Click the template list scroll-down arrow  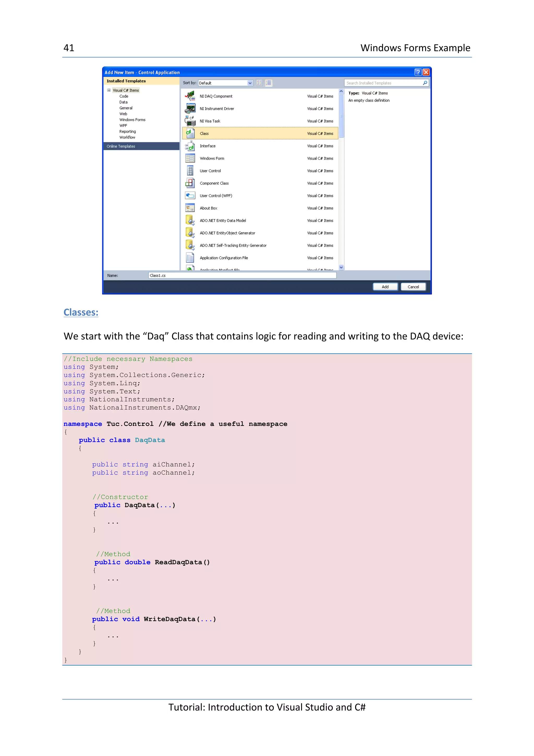tap(341, 267)
